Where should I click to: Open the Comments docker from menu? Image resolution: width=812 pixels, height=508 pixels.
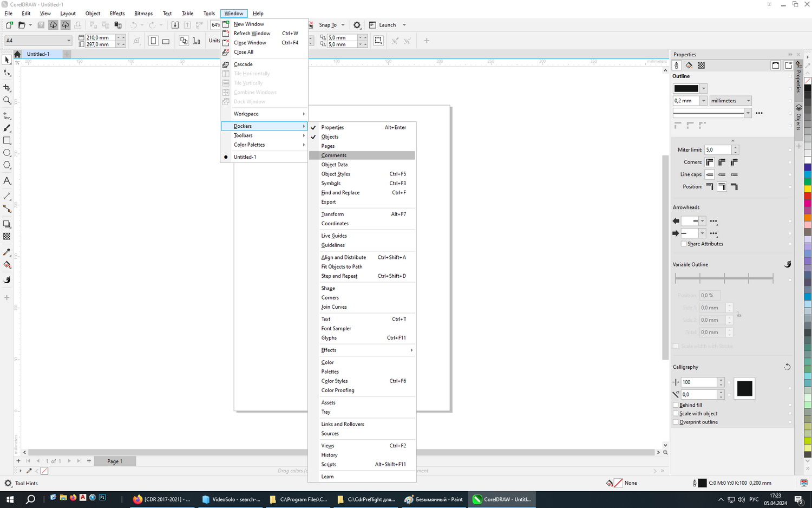click(x=333, y=155)
